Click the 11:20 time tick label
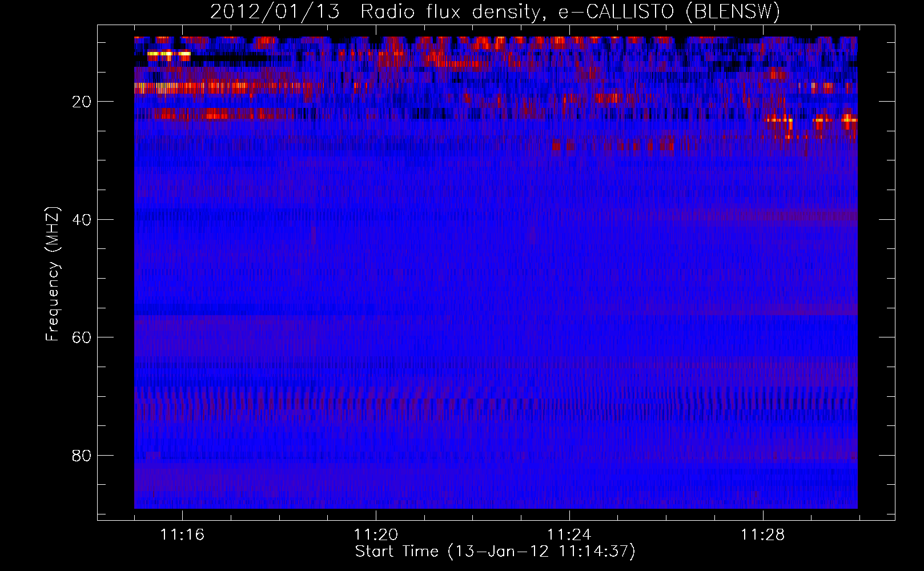 pyautogui.click(x=376, y=535)
